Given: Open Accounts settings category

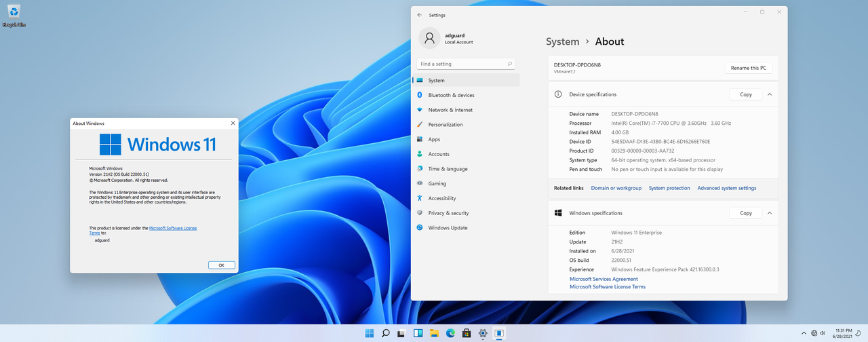Looking at the screenshot, I should 466,154.
